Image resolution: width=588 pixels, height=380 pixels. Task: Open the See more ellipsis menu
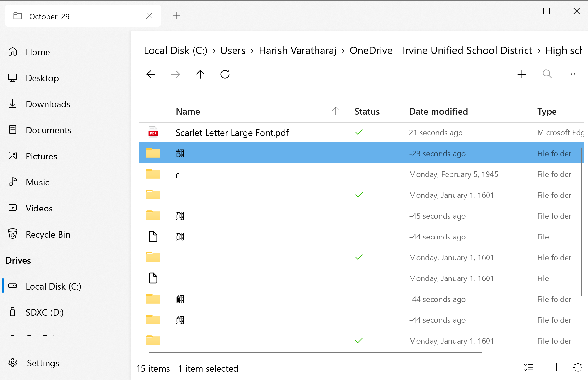coord(571,74)
